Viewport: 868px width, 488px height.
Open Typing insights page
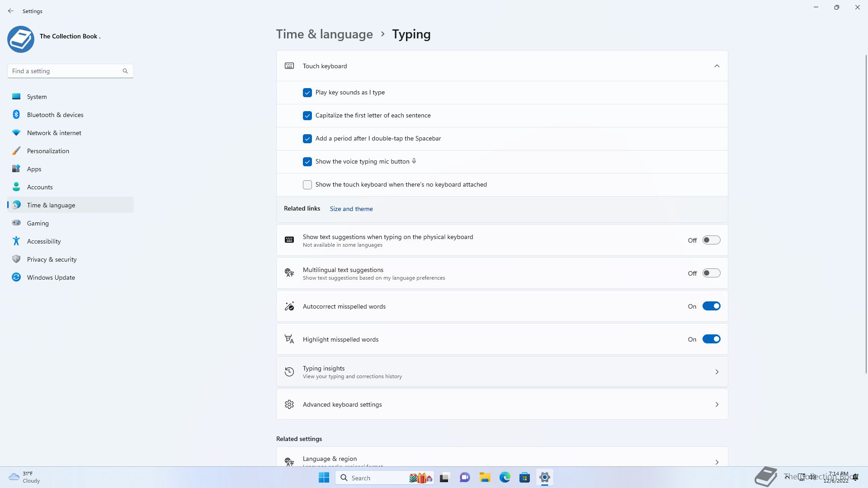502,372
